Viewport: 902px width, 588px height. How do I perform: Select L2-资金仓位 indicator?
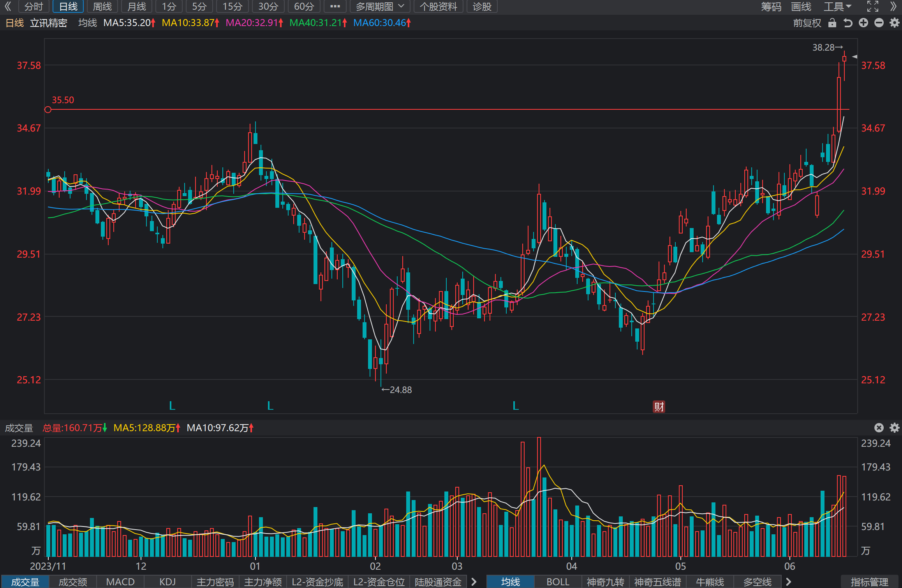(379, 582)
